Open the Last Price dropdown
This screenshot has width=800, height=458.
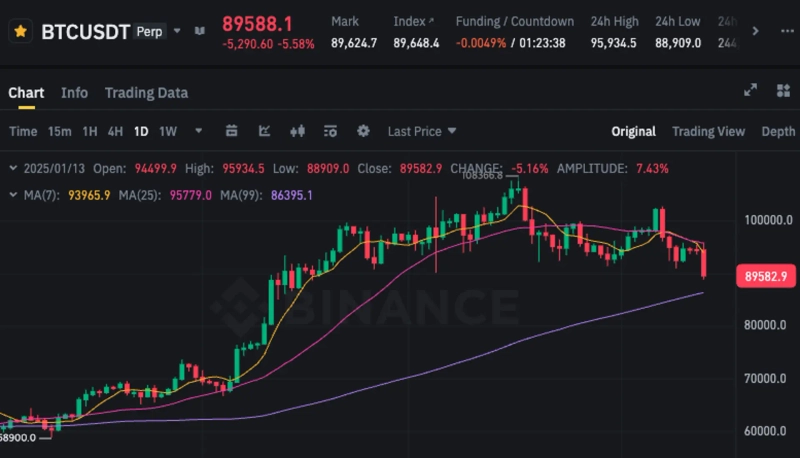pyautogui.click(x=422, y=131)
